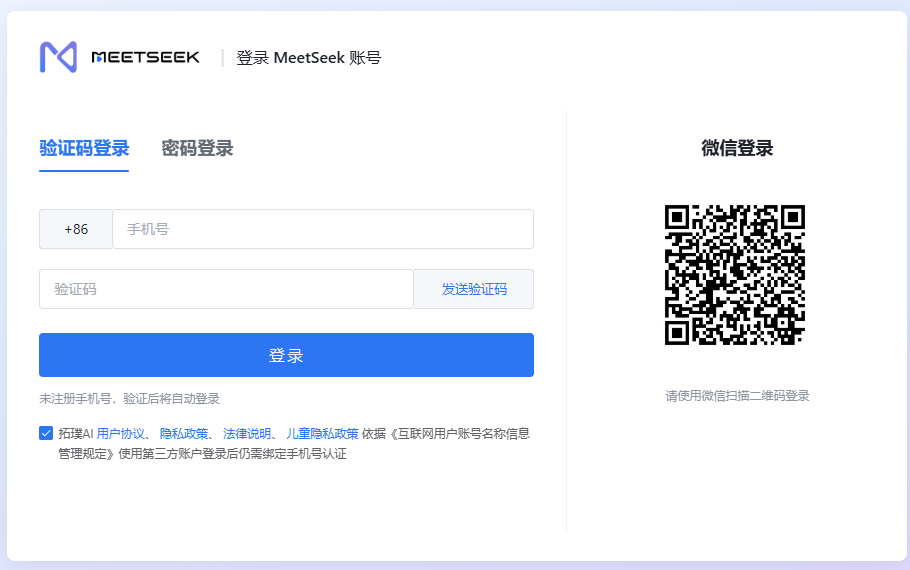Screen dimensions: 910x570
Task: Click the 微信登录 heading
Action: (x=737, y=148)
